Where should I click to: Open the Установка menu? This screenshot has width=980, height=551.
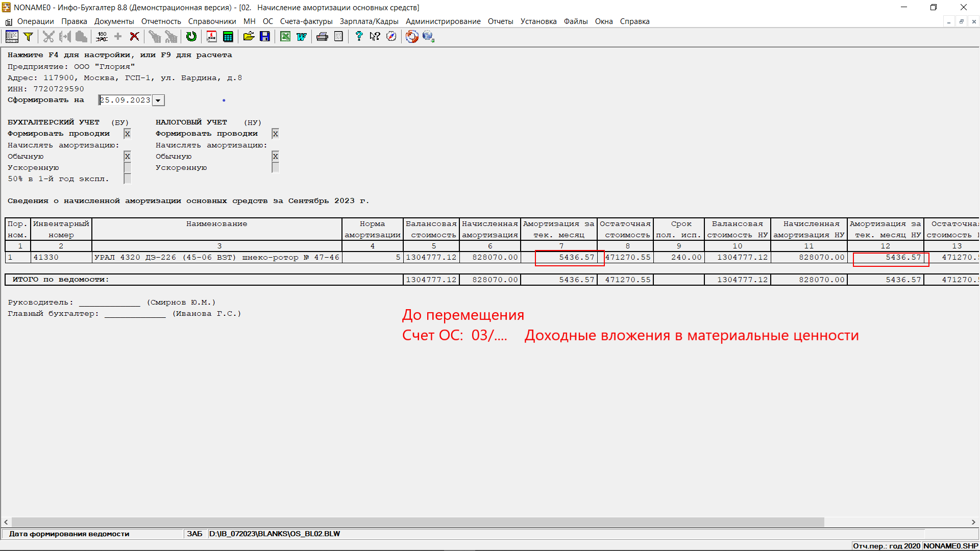tap(538, 21)
